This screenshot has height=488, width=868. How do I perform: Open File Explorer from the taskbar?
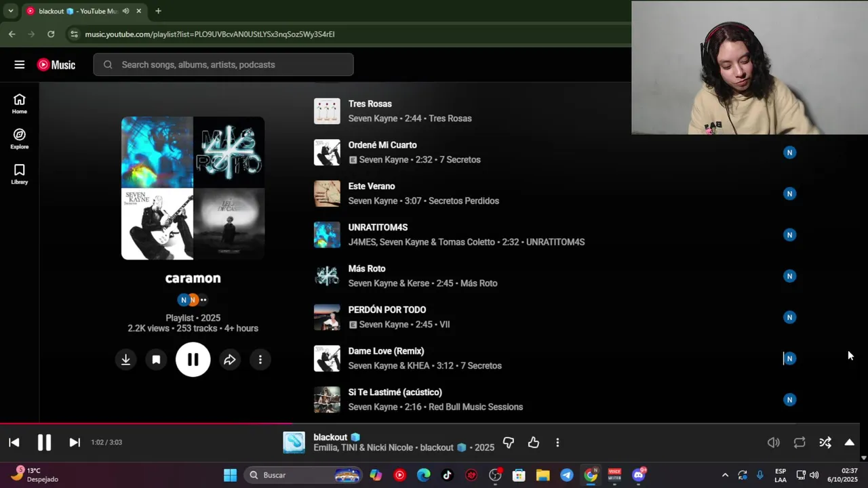[542, 475]
